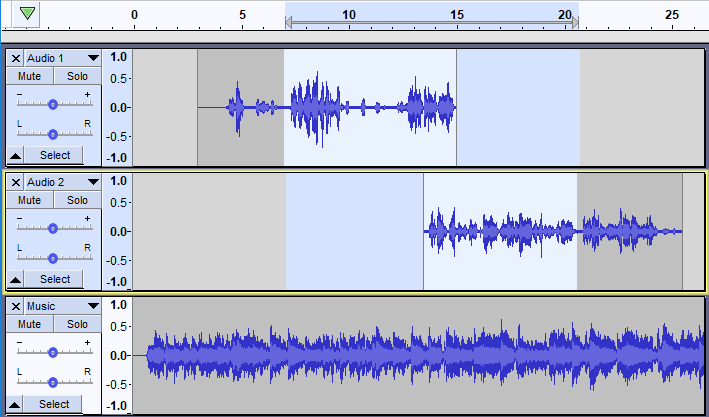The width and height of the screenshot is (709, 417).
Task: Mute the Music track
Action: [x=30, y=324]
